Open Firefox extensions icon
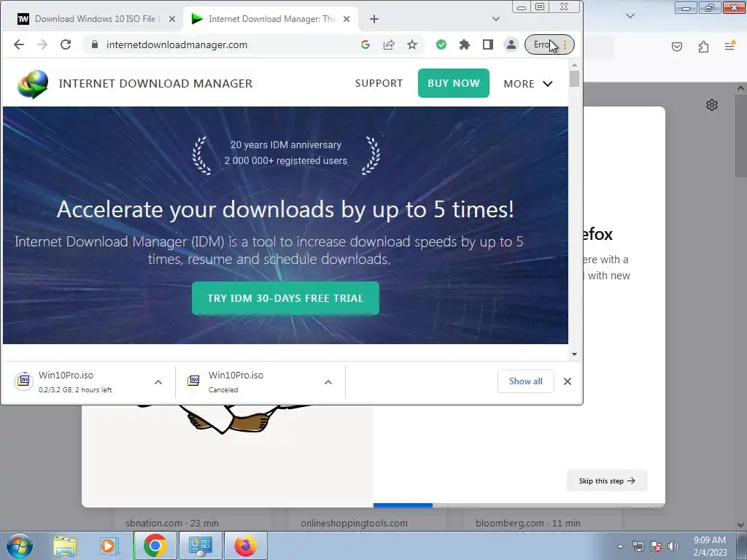This screenshot has height=560, width=747. 703,47
